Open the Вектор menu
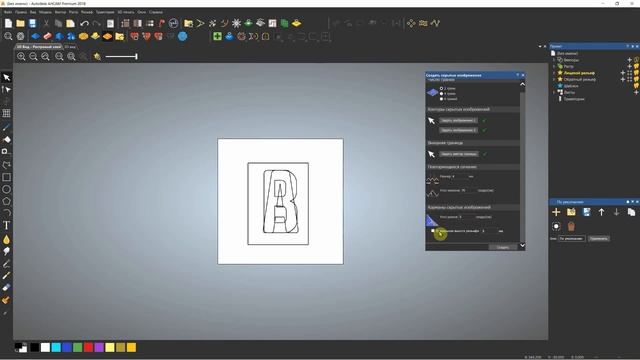The image size is (640, 360). 60,12
